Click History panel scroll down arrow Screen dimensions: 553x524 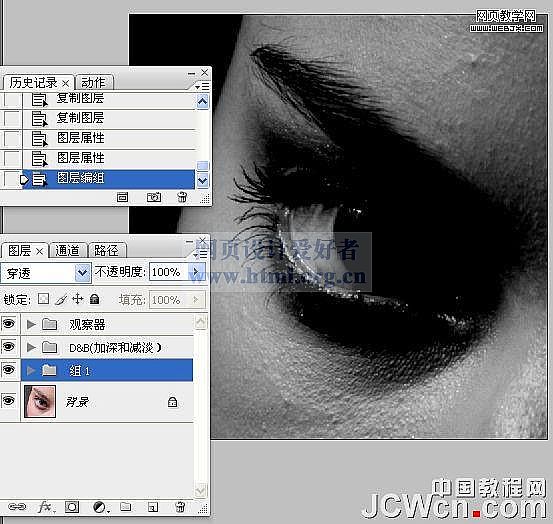pos(202,181)
